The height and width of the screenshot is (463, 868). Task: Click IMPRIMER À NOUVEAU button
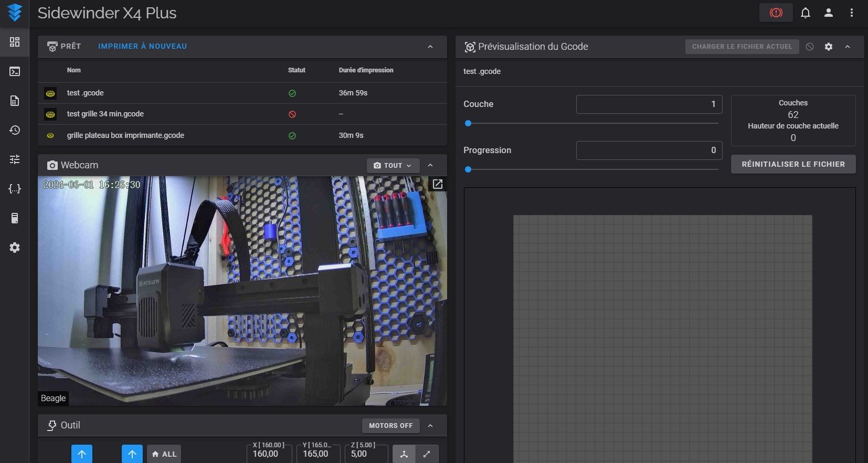pos(142,46)
